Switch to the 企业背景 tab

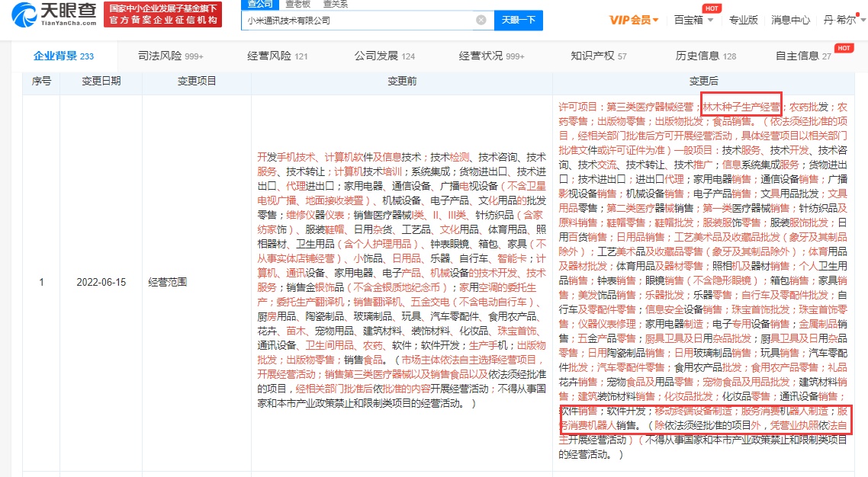(x=63, y=56)
